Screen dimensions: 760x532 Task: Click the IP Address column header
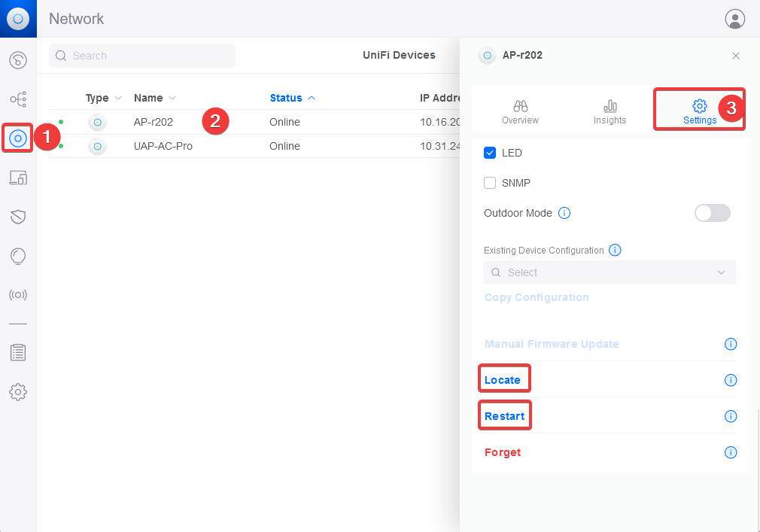pos(439,99)
